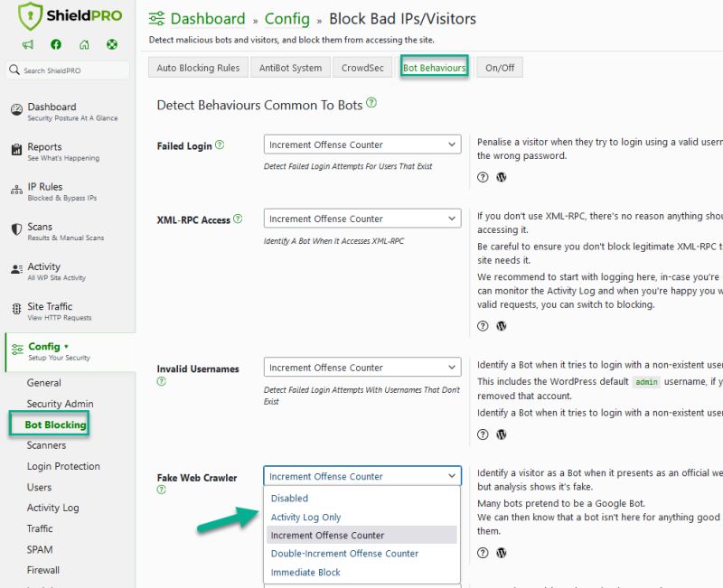Open the help icon under Invalid Usernames
The height and width of the screenshot is (588, 723).
point(162,381)
